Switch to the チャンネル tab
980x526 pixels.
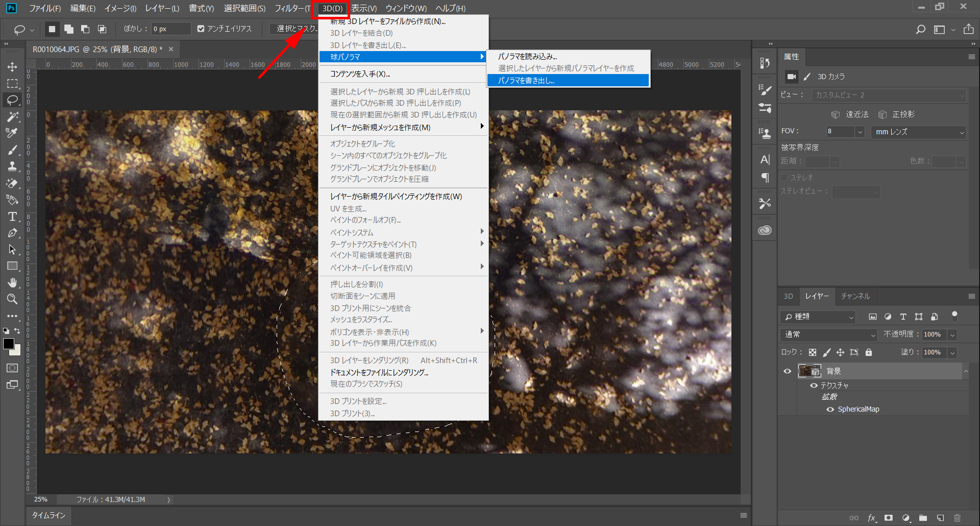tap(855, 296)
